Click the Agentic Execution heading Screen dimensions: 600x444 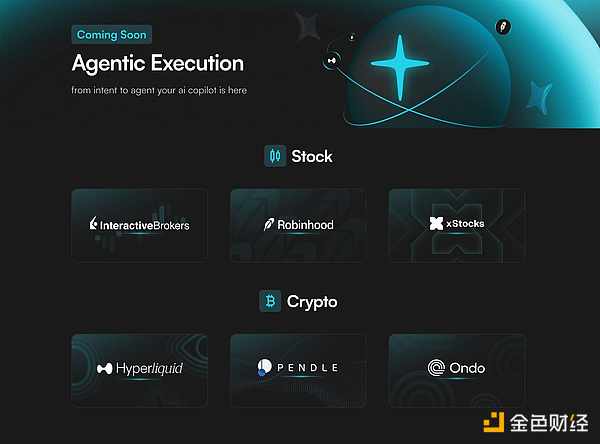coord(158,64)
